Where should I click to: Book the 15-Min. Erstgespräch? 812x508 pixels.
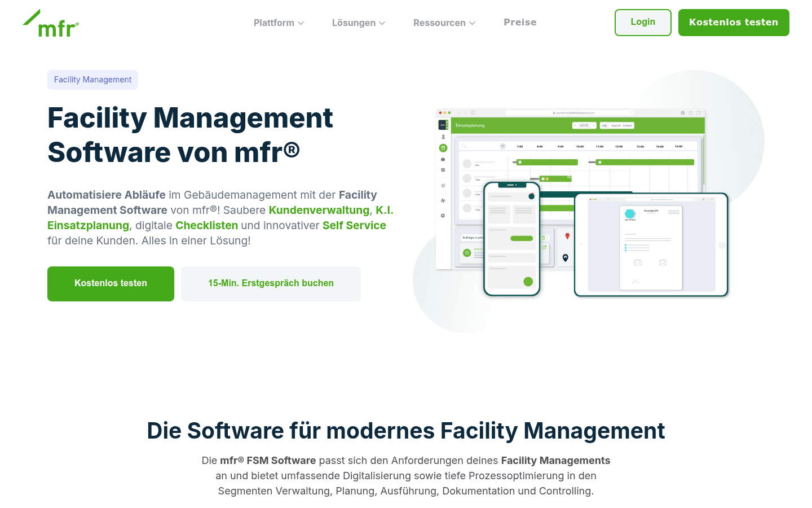click(271, 284)
